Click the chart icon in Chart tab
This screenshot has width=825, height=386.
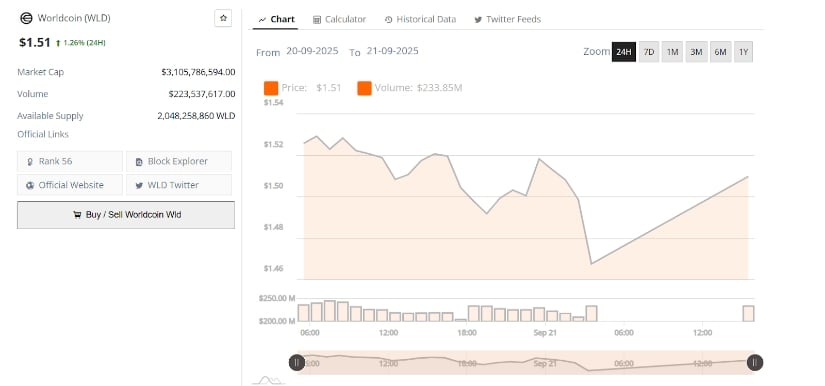(263, 20)
